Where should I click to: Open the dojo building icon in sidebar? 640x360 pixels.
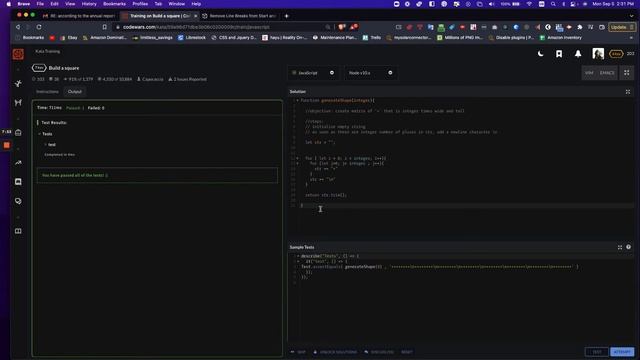pyautogui.click(x=18, y=132)
